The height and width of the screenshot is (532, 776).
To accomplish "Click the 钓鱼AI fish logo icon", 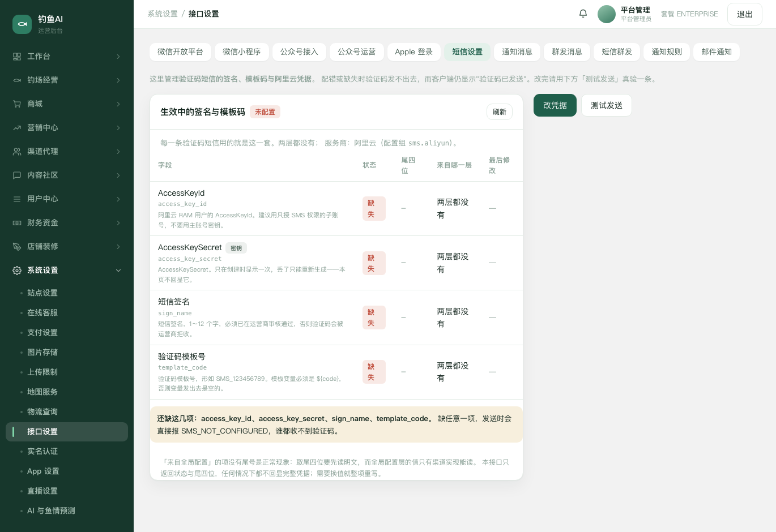I will [22, 24].
